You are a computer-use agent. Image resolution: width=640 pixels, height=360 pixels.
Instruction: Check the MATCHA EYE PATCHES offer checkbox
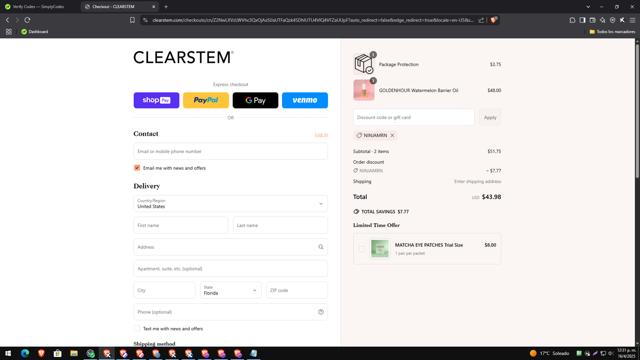(x=362, y=248)
